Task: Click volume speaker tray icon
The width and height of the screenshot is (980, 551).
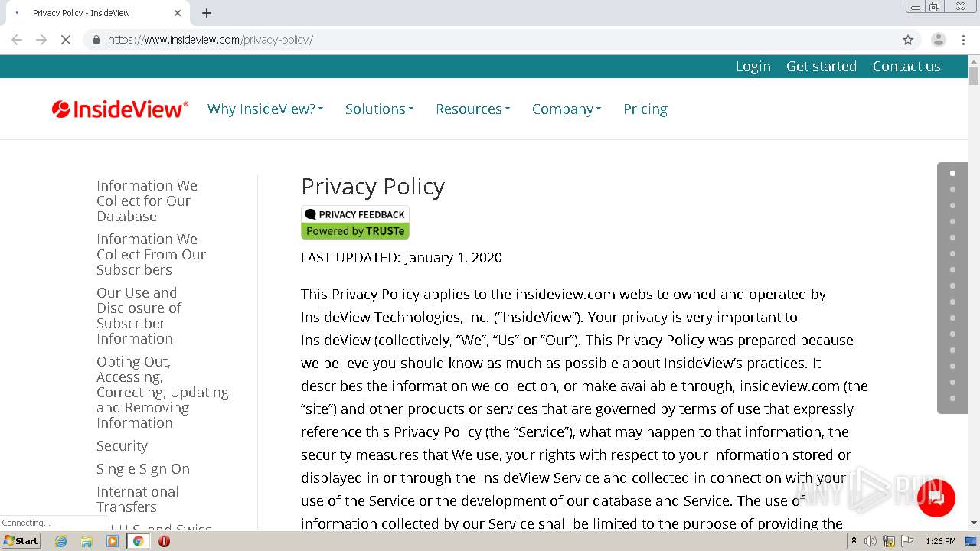Action: (x=871, y=541)
